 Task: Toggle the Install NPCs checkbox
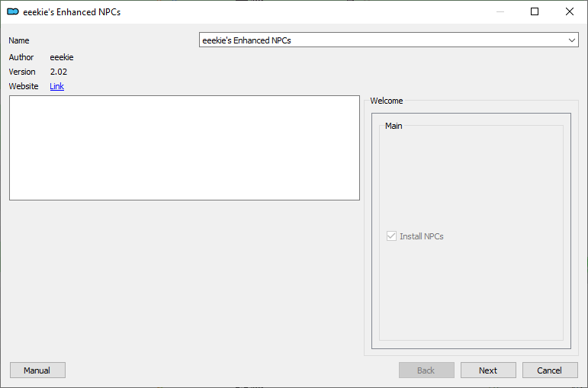391,236
